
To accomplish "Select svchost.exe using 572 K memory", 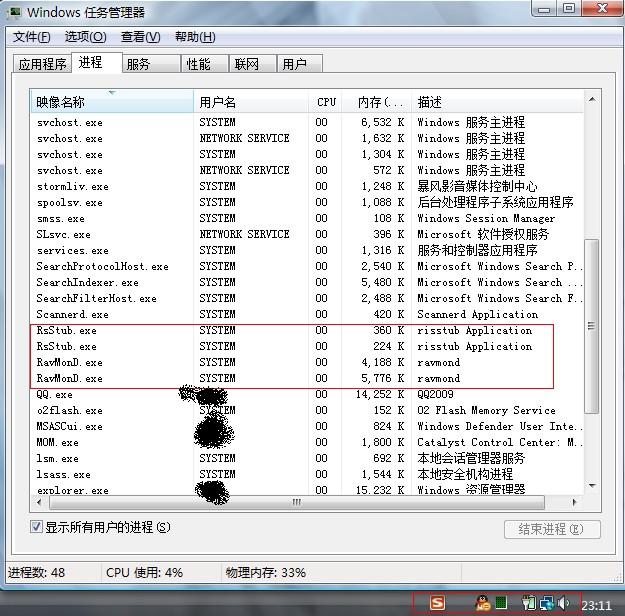I will click(x=307, y=170).
